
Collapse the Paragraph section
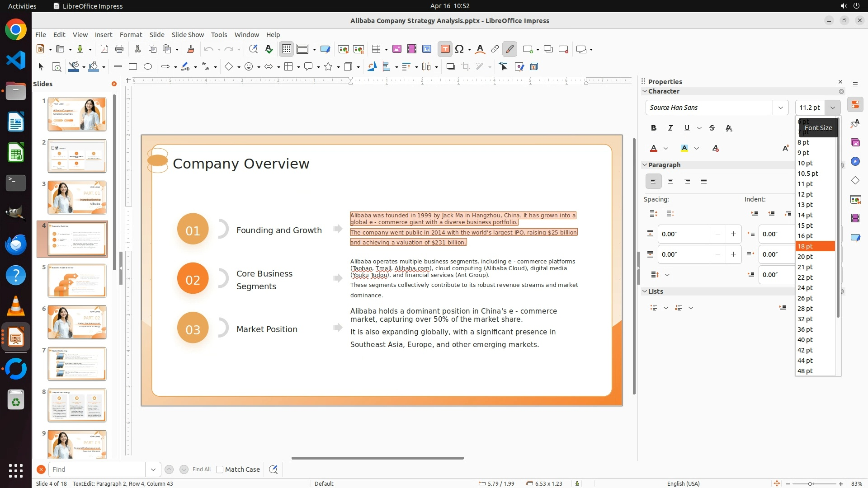[x=645, y=165]
